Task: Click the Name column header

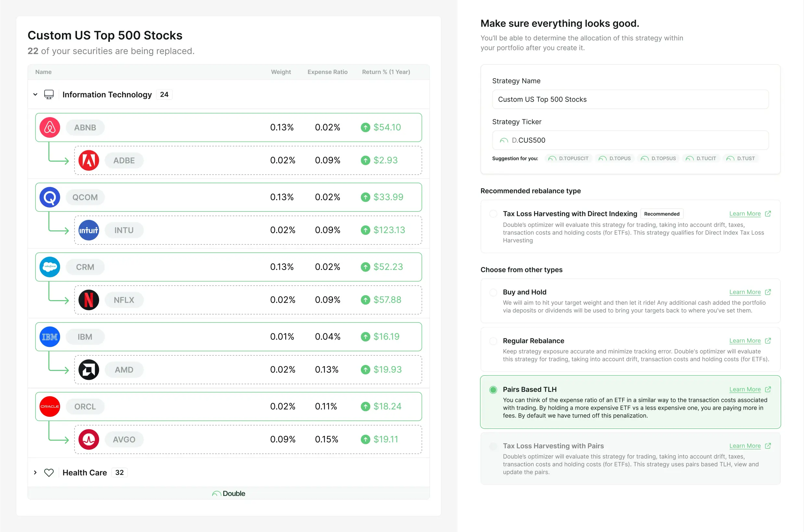Action: pos(44,72)
